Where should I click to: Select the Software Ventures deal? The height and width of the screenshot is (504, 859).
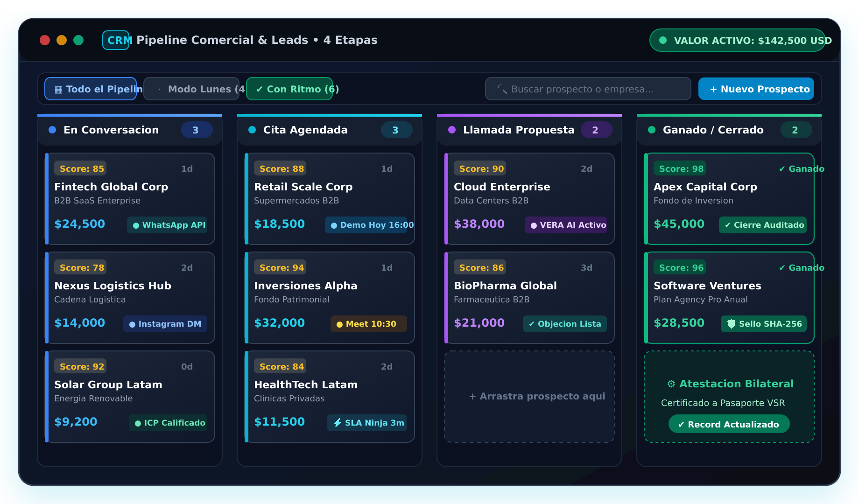point(729,298)
